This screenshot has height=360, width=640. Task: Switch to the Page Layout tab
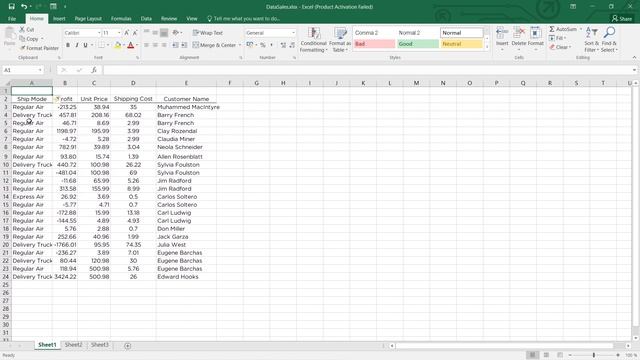click(88, 19)
